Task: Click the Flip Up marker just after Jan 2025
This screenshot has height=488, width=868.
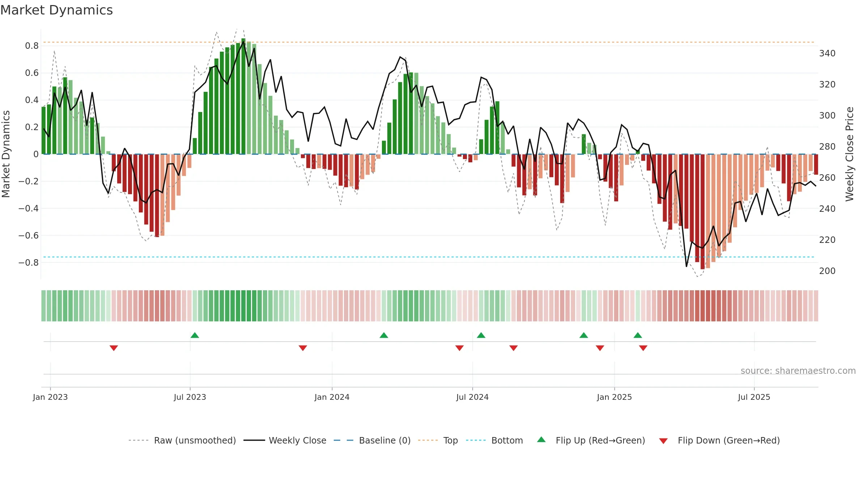Action: [638, 335]
